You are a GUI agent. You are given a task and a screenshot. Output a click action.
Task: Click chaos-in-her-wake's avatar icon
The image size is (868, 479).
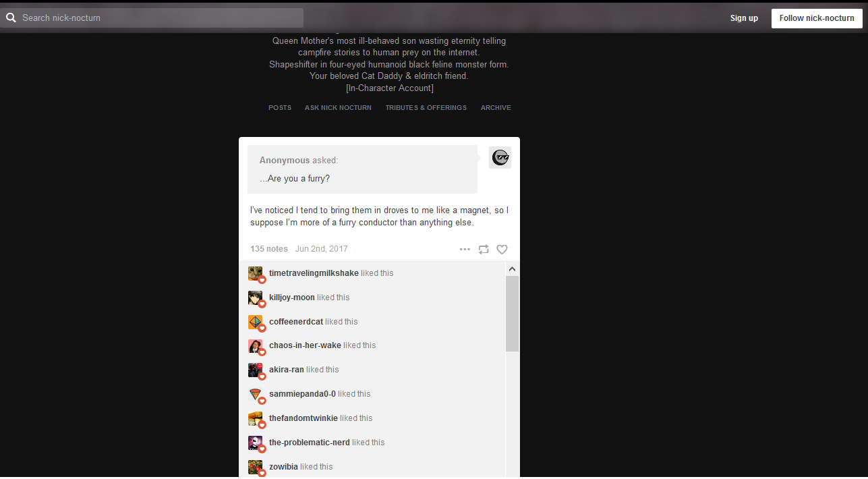[x=255, y=346]
